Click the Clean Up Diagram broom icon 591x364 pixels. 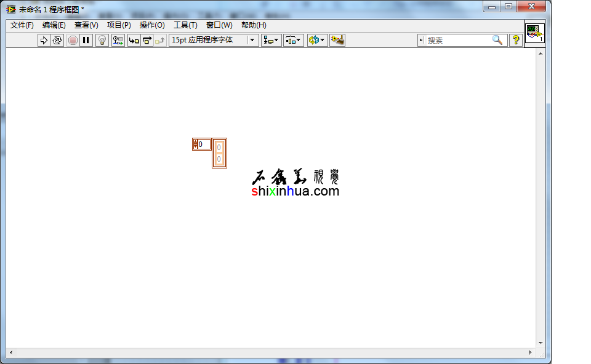click(337, 40)
